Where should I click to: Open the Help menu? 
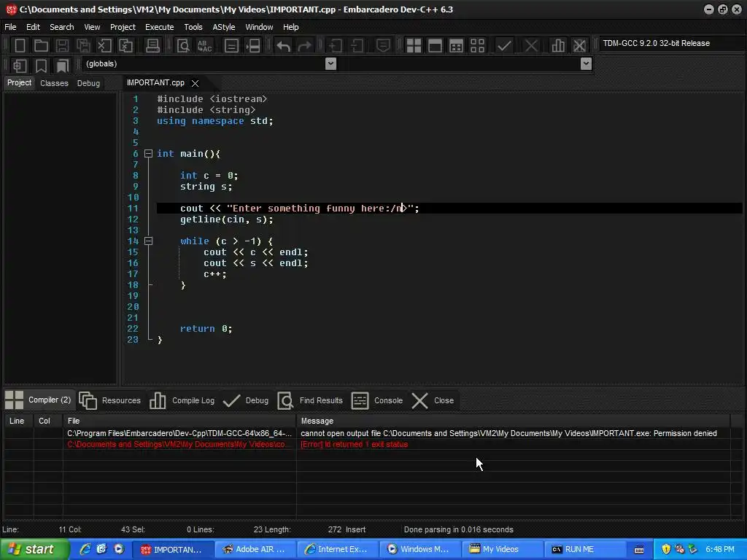click(290, 27)
